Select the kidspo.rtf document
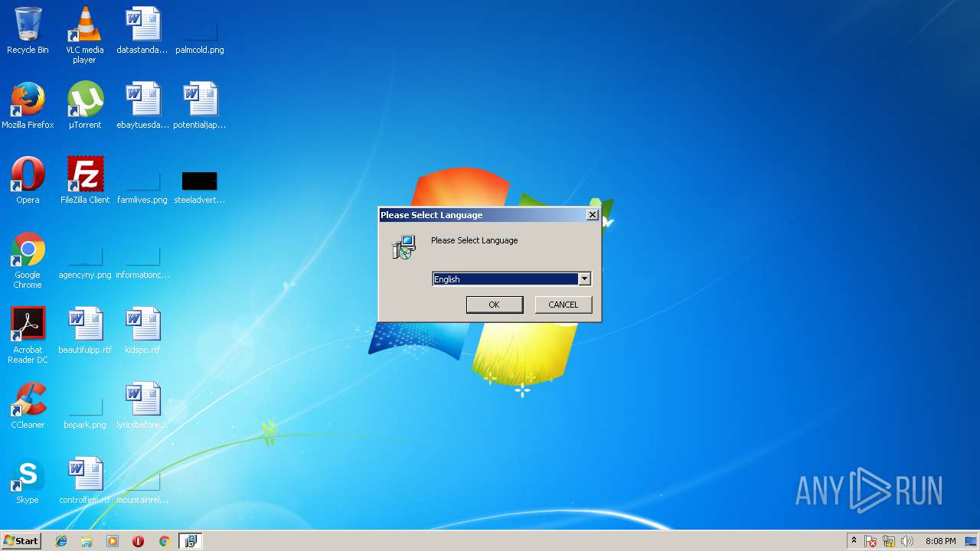This screenshot has height=551, width=980. [142, 331]
